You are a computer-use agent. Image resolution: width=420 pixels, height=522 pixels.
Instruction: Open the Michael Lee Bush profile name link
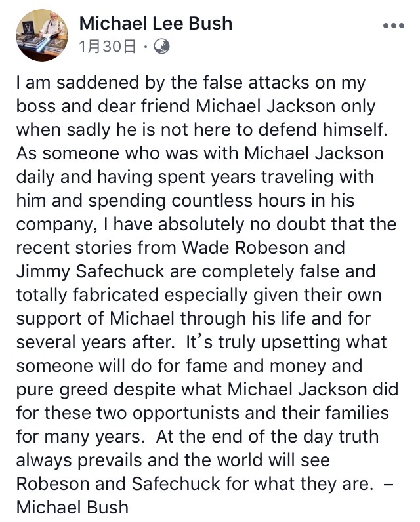(x=156, y=24)
